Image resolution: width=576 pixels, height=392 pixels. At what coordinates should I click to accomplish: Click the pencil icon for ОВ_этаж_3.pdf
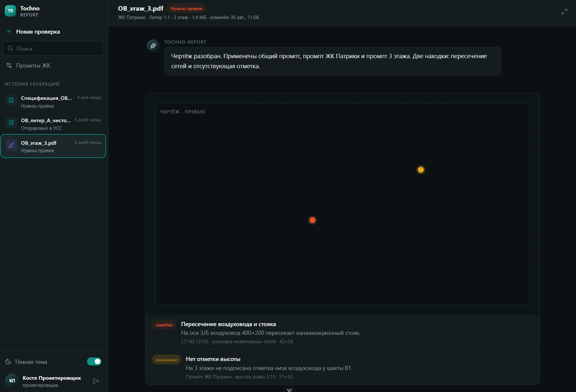11,145
